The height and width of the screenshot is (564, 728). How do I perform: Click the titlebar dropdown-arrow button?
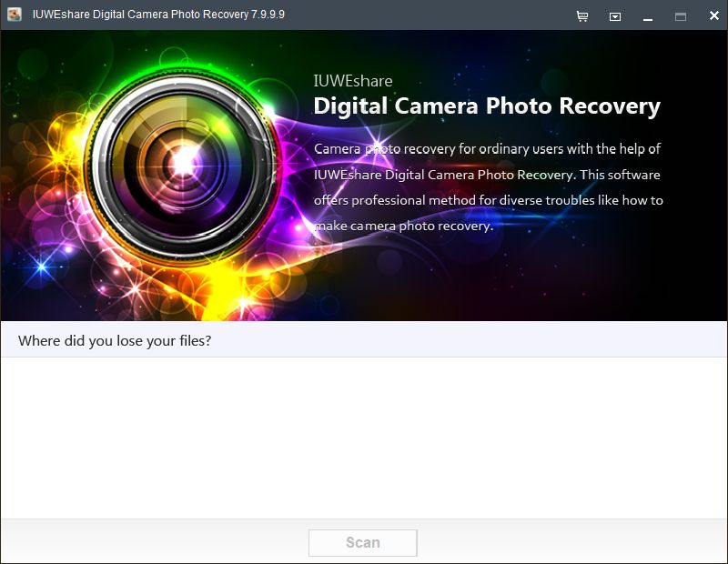(613, 15)
